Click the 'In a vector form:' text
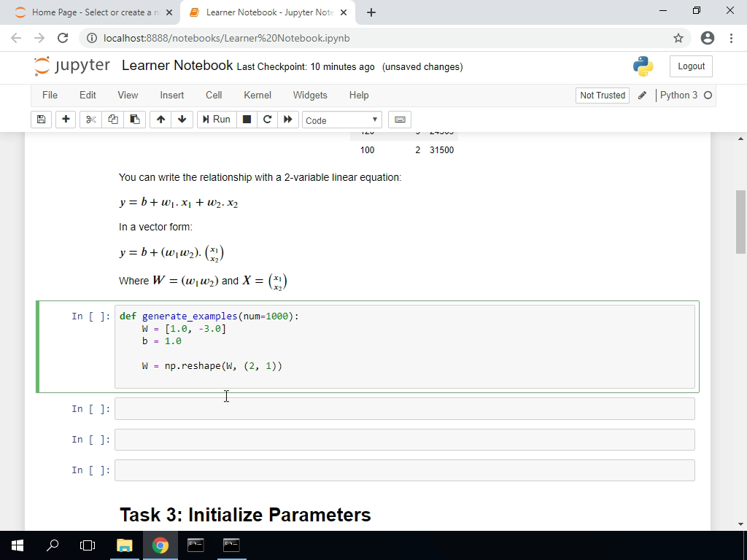This screenshot has height=560, width=747. 156,227
